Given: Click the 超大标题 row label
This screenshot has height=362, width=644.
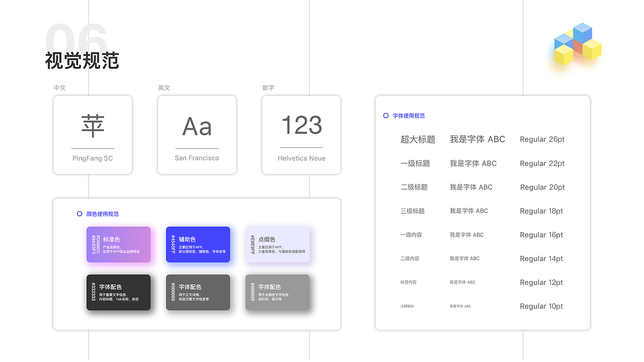Looking at the screenshot, I should pos(418,139).
